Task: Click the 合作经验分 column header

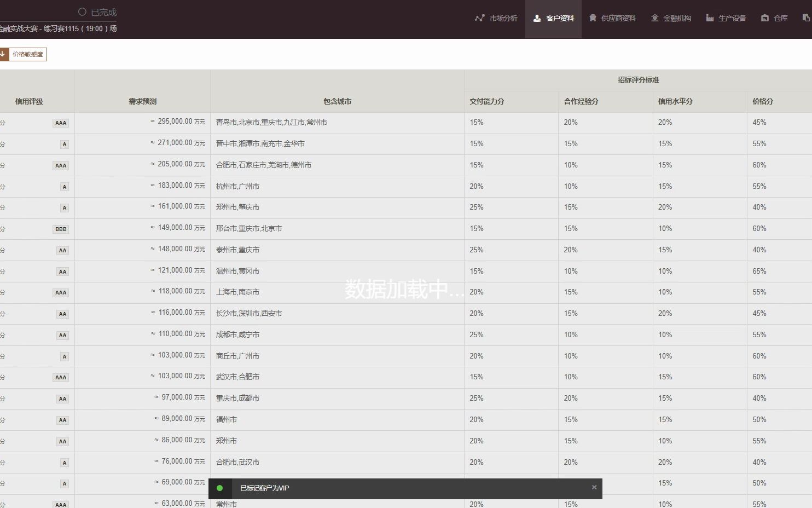Action: pos(581,101)
